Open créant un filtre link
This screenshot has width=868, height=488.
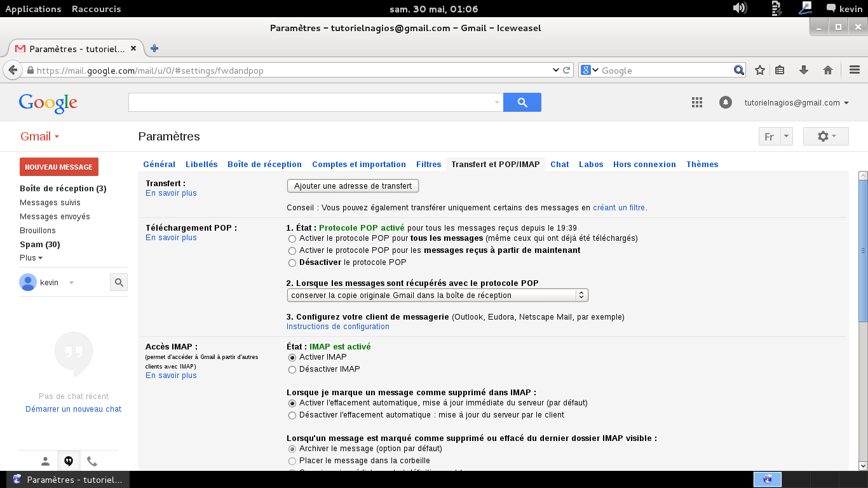click(x=620, y=208)
